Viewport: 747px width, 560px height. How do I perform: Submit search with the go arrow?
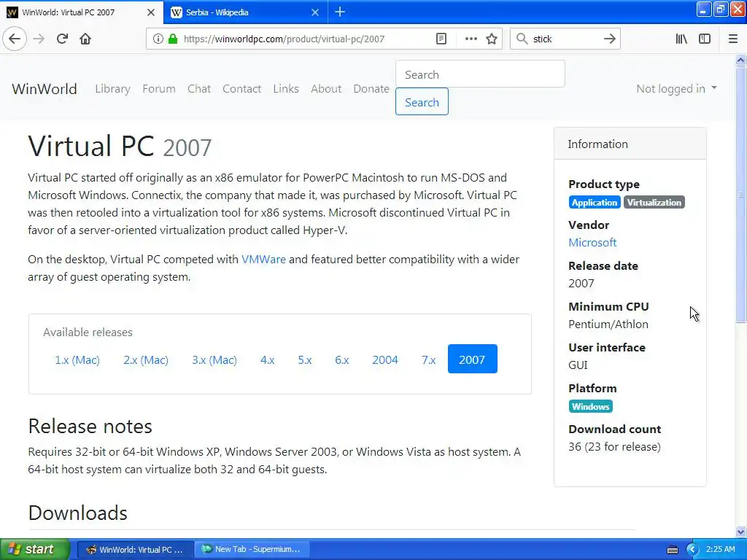(609, 39)
